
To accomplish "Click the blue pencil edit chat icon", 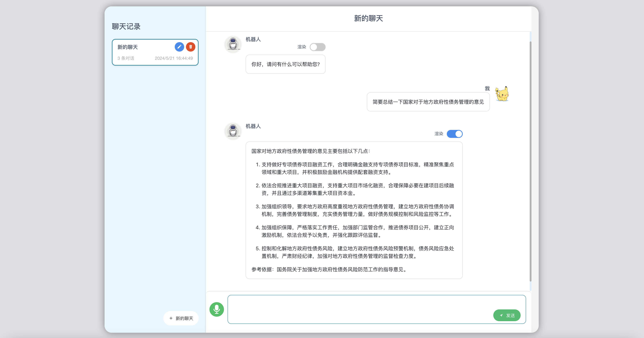I will coord(179,47).
